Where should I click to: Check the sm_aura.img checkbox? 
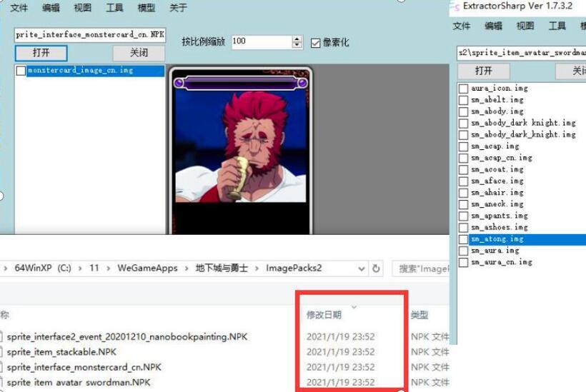pos(463,251)
